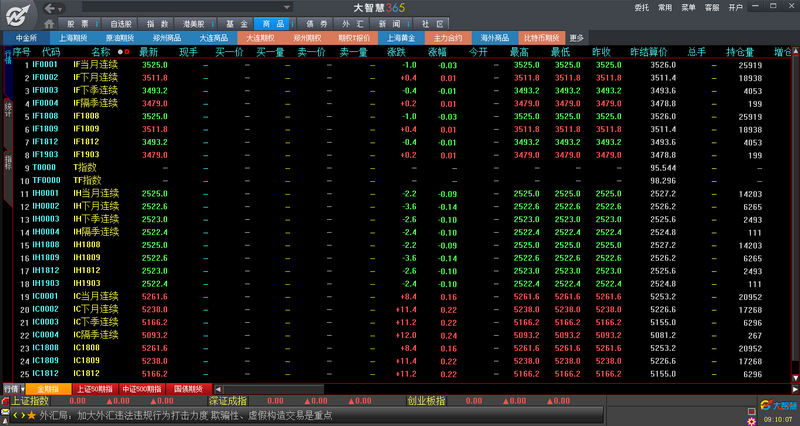The height and width of the screenshot is (426, 800).
Task: Switch to the 股票 main tab
Action: (x=78, y=24)
